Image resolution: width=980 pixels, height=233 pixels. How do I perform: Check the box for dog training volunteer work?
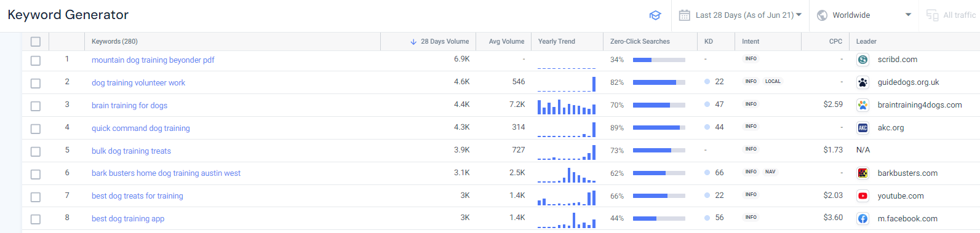click(x=36, y=84)
